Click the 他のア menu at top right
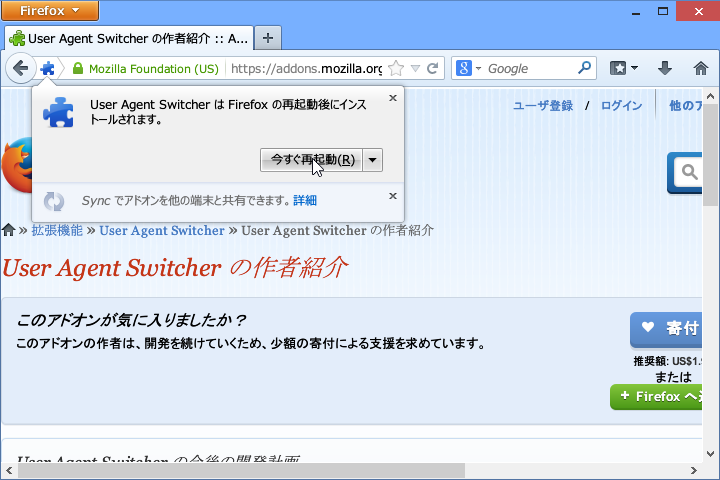 pyautogui.click(x=685, y=106)
